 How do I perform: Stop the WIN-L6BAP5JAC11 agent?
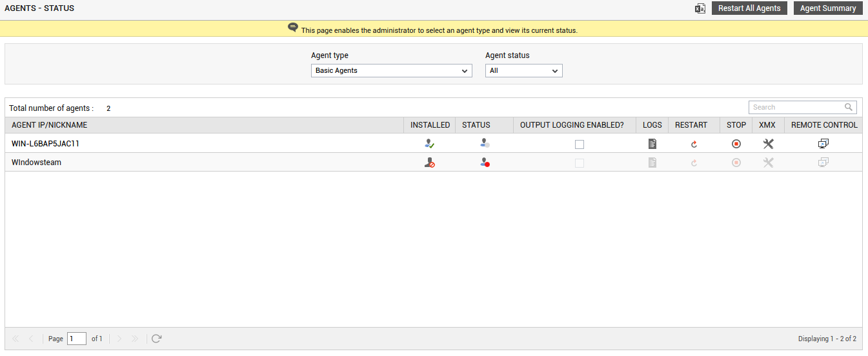click(x=736, y=144)
